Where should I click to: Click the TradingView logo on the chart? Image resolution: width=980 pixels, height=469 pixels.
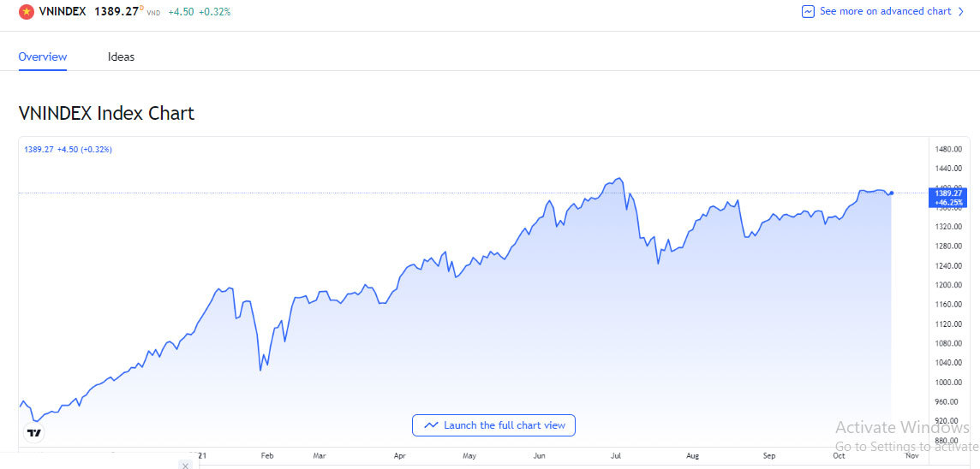34,434
